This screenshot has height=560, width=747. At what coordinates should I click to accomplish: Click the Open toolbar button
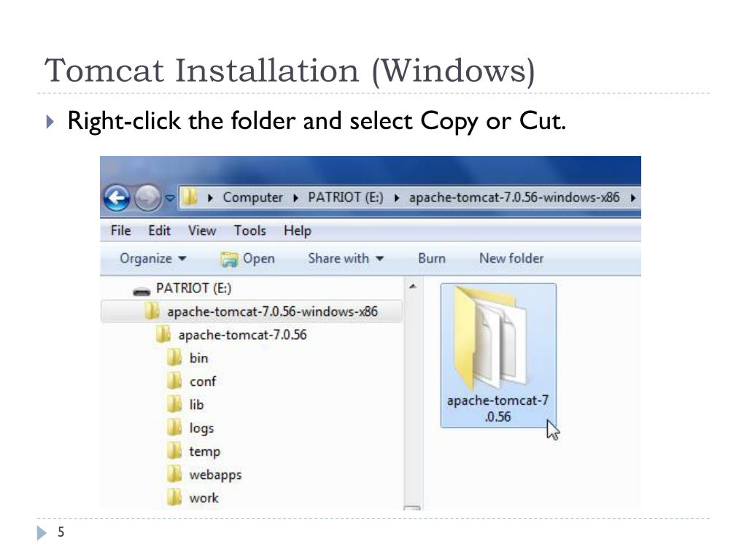[x=248, y=259]
